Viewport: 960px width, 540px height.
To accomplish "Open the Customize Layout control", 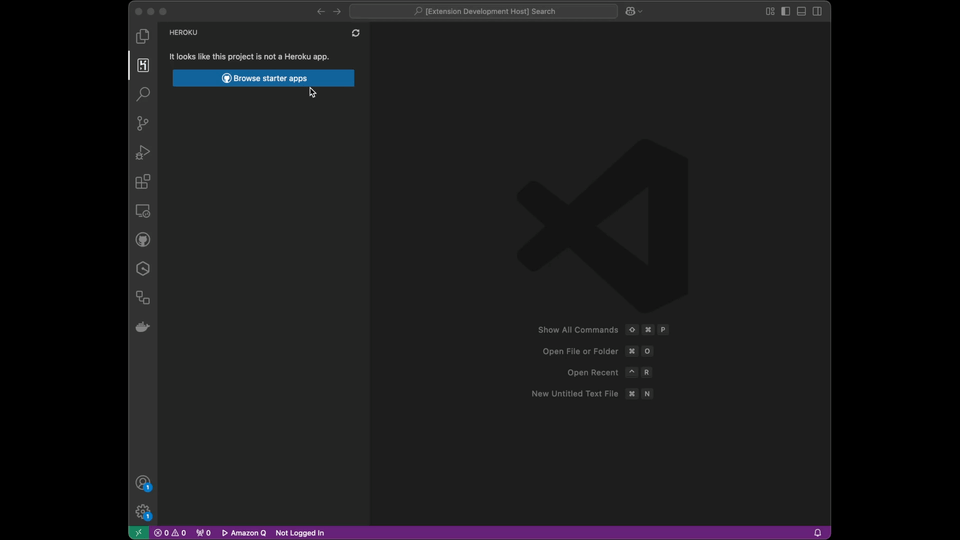I will pos(770,11).
